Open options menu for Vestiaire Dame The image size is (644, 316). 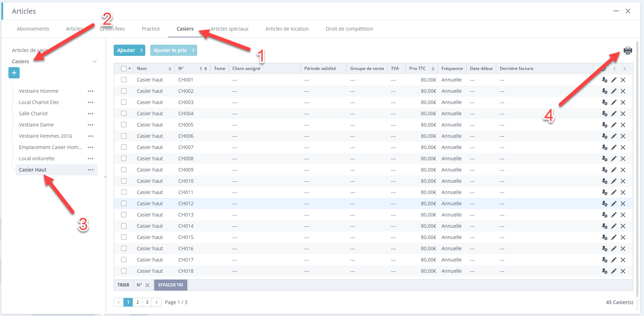point(91,125)
